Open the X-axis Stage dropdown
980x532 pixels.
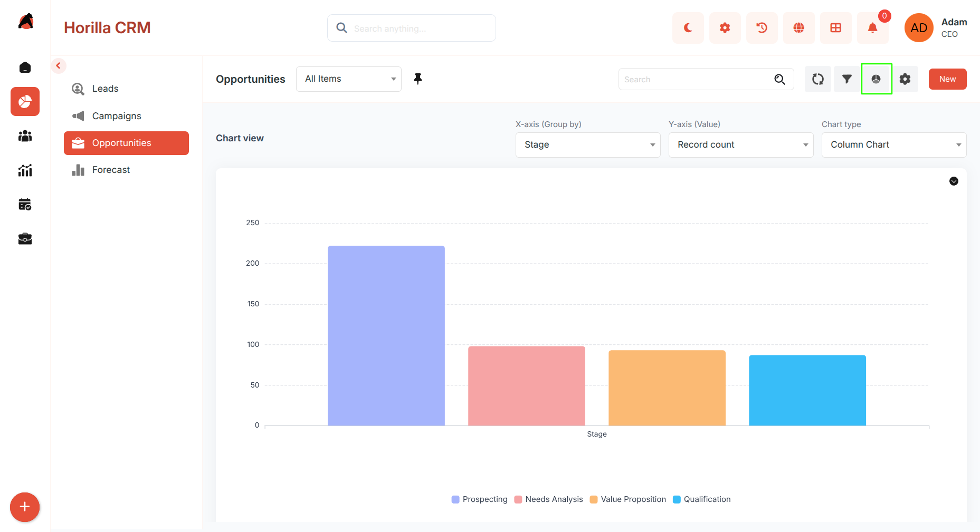click(588, 145)
